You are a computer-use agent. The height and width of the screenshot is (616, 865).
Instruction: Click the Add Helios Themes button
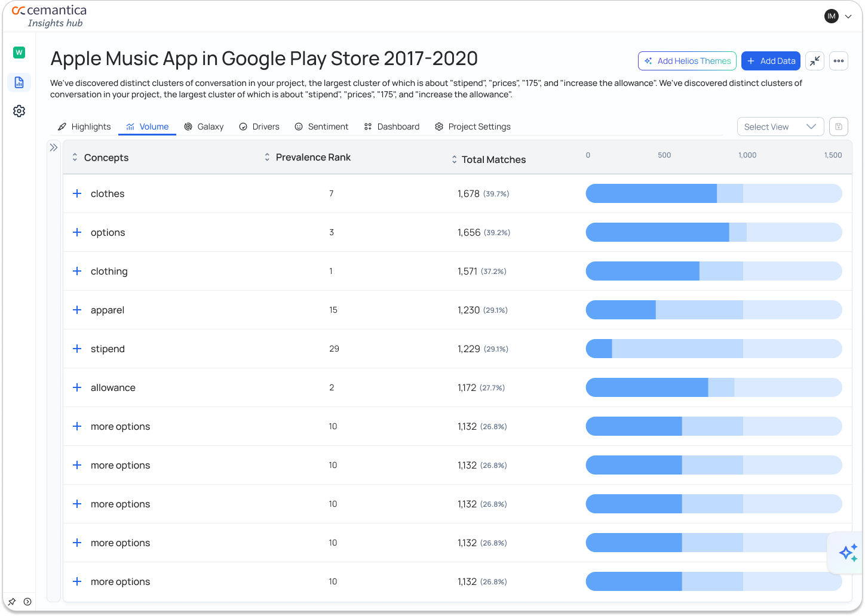tap(687, 61)
